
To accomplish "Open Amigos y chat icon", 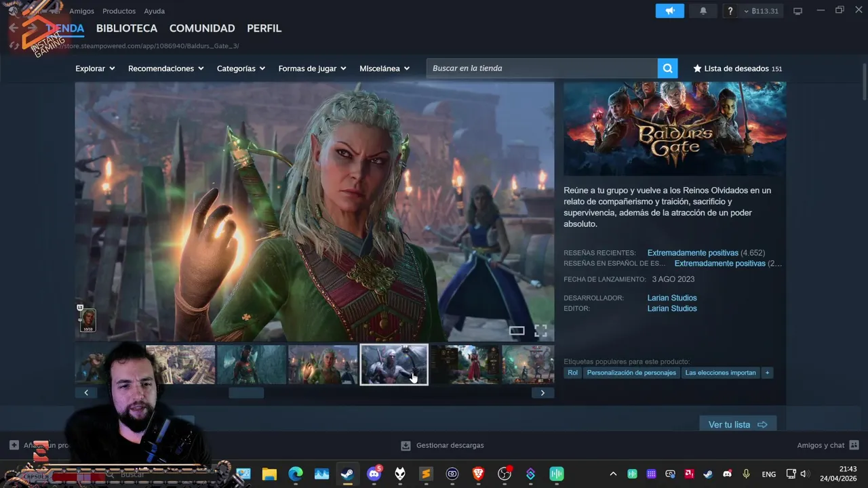I will point(854,445).
